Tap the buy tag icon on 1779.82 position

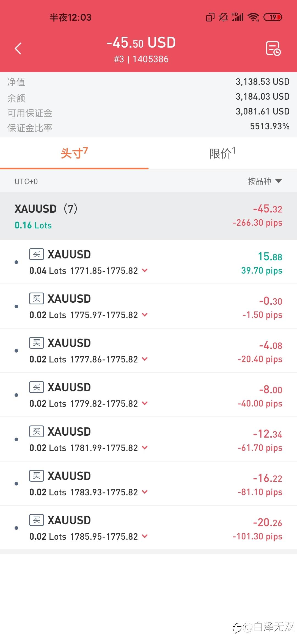37,387
